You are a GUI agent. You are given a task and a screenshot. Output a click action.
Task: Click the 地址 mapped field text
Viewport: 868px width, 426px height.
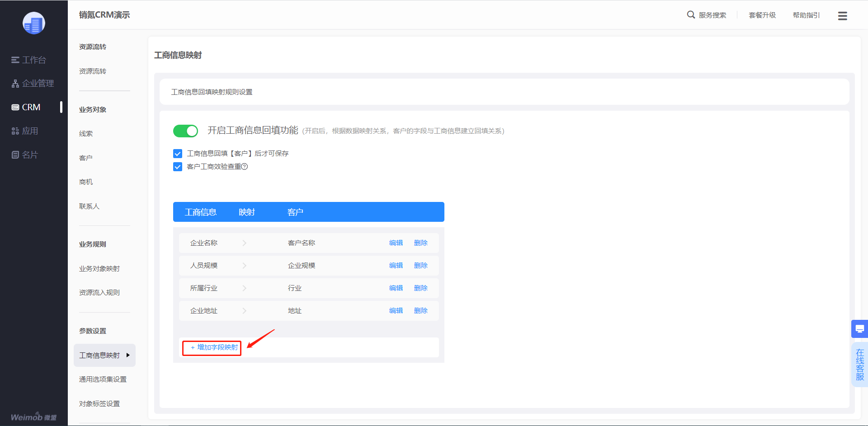pyautogui.click(x=295, y=311)
